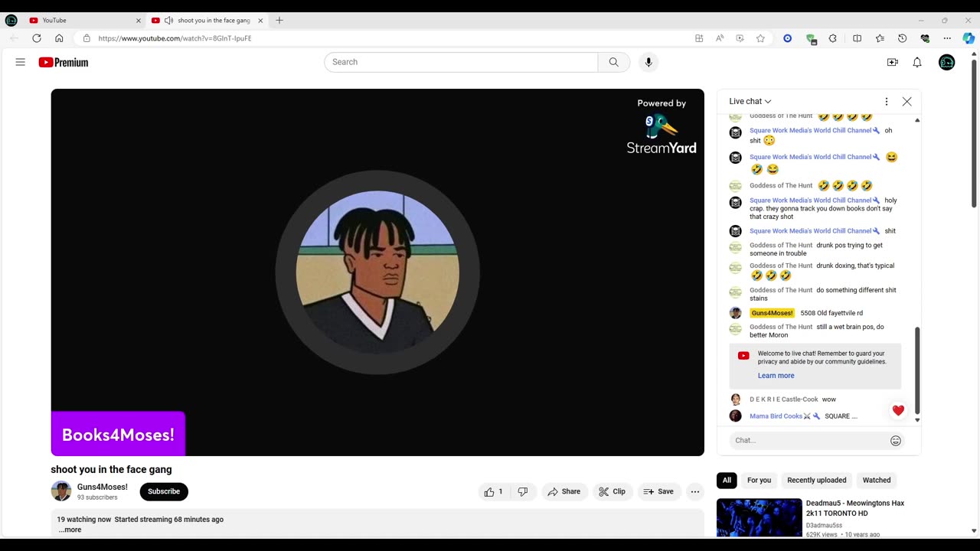
Task: Subscribe to Guns4Moses! channel
Action: coord(164,491)
